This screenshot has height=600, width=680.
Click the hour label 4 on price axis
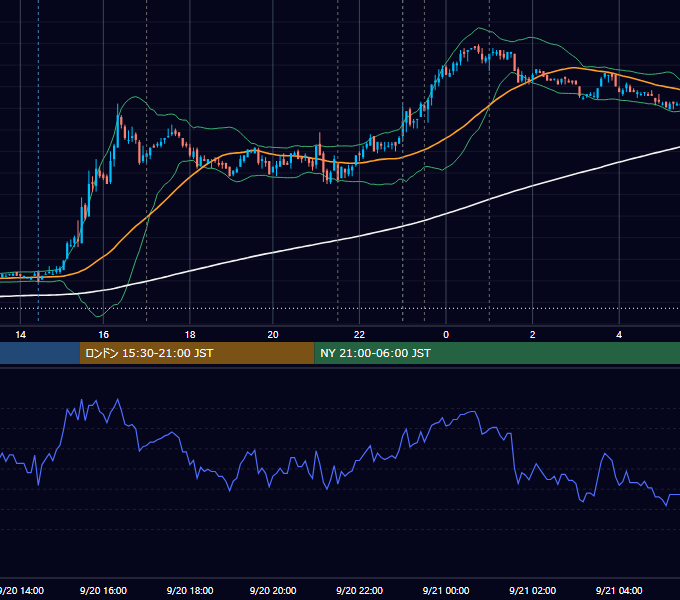(619, 335)
